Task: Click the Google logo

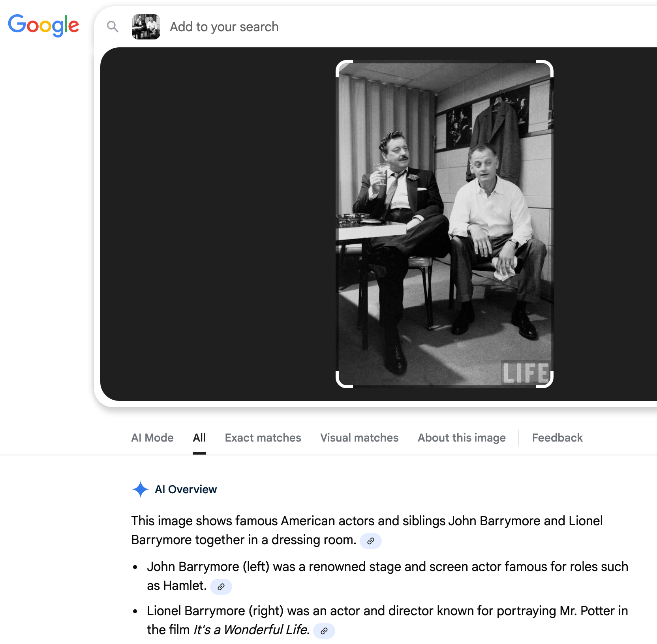Action: coord(43,25)
